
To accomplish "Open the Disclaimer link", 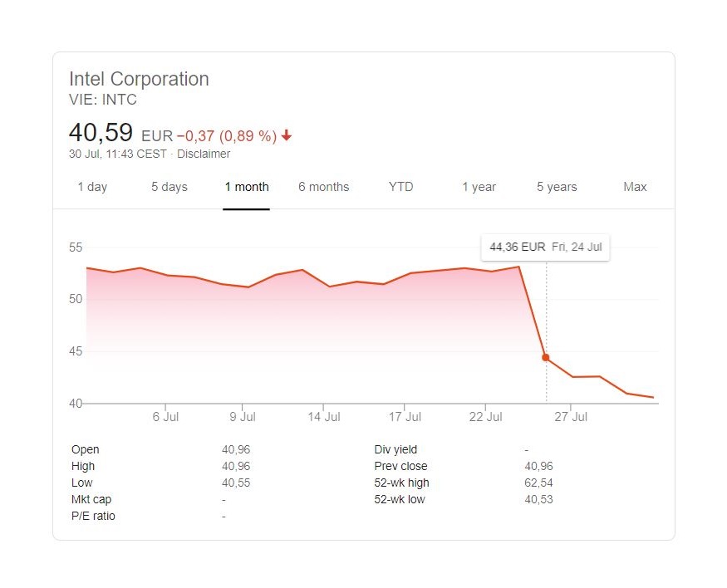I will 204,154.
